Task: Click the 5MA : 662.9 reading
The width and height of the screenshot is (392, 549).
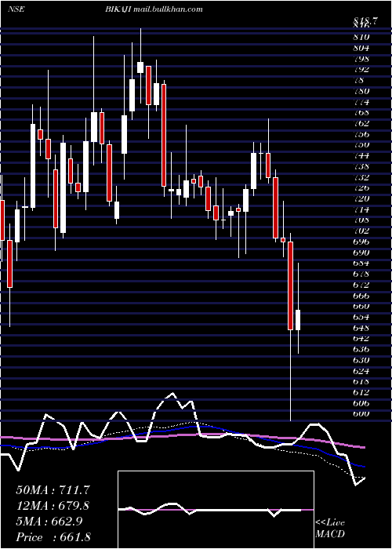Action: click(x=49, y=522)
